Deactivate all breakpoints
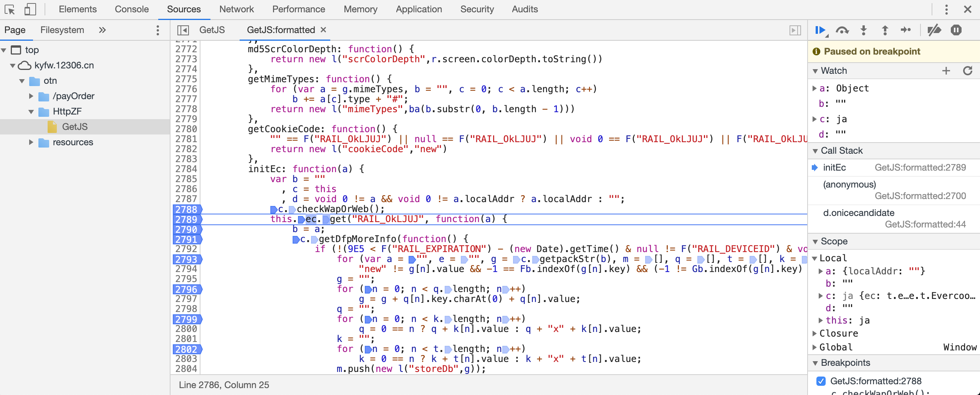 point(934,30)
